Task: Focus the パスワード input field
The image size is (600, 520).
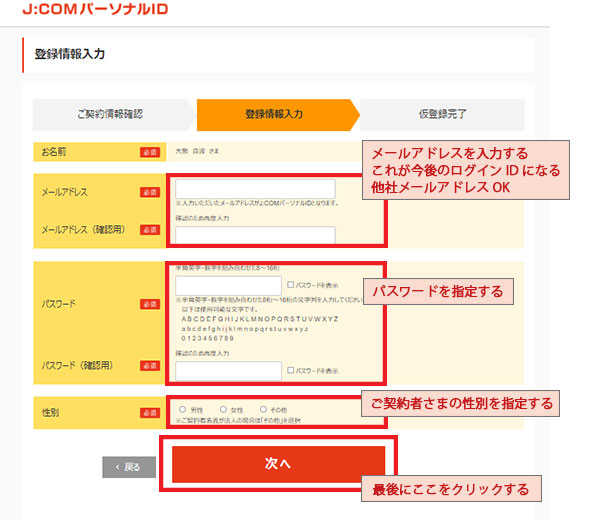Action: [228, 285]
